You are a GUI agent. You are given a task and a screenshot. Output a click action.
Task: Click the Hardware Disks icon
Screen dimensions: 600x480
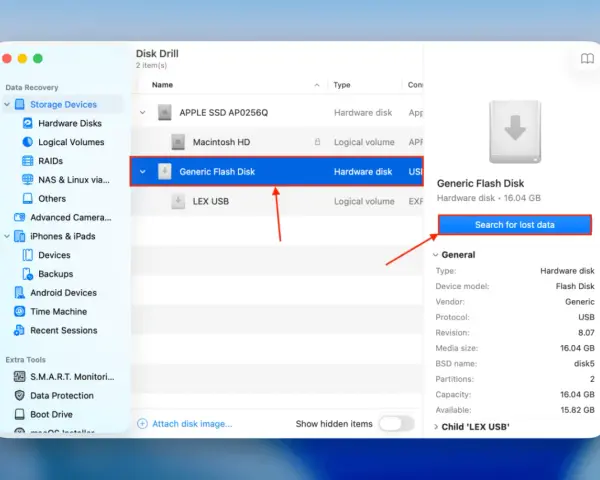(28, 123)
